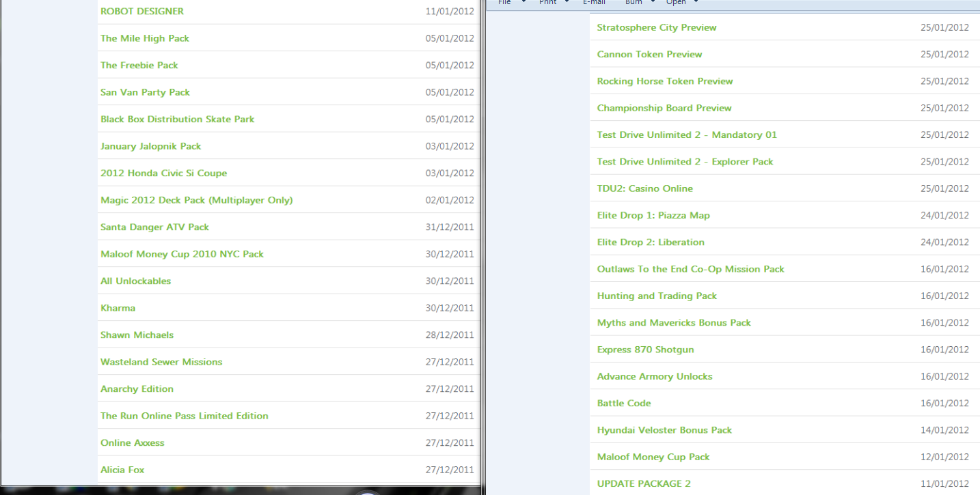Click the 28/12/2011 date beside Shawn Michaels

pyautogui.click(x=450, y=335)
